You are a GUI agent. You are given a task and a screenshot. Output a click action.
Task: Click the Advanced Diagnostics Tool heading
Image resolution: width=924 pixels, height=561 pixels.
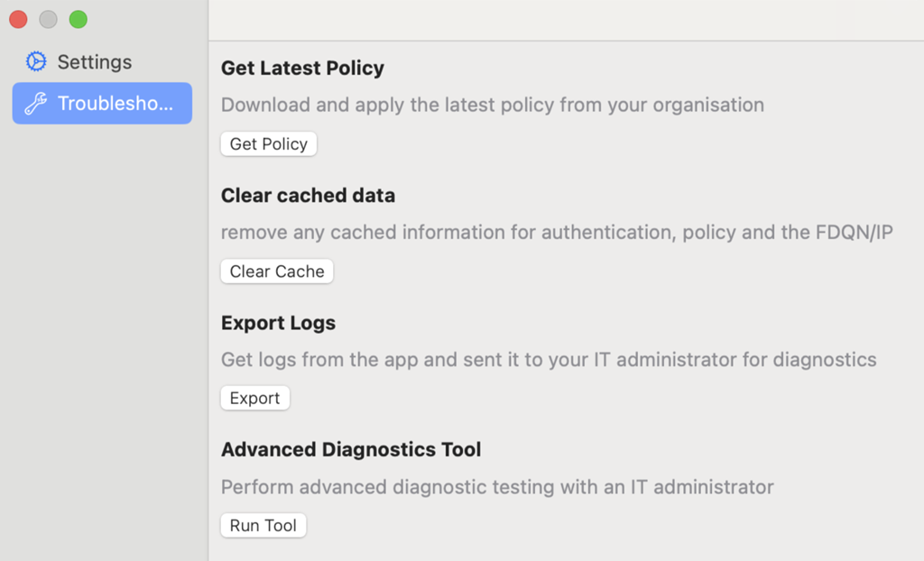click(x=351, y=449)
